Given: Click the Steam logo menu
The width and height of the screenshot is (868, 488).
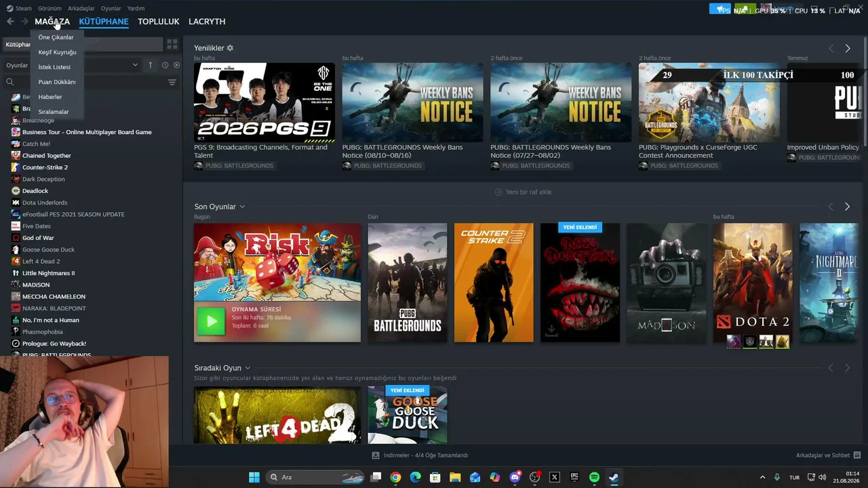Looking at the screenshot, I should pos(20,8).
